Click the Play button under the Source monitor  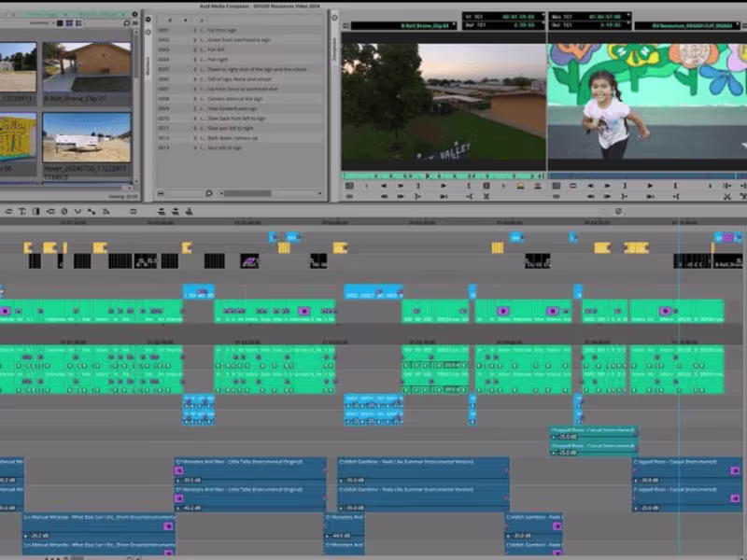point(444,184)
